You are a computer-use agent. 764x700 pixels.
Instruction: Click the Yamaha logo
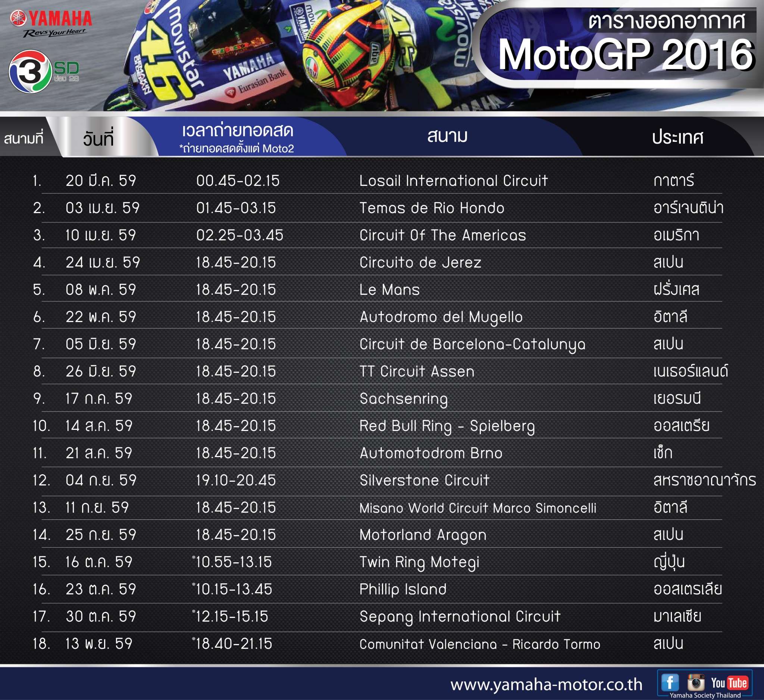51,23
